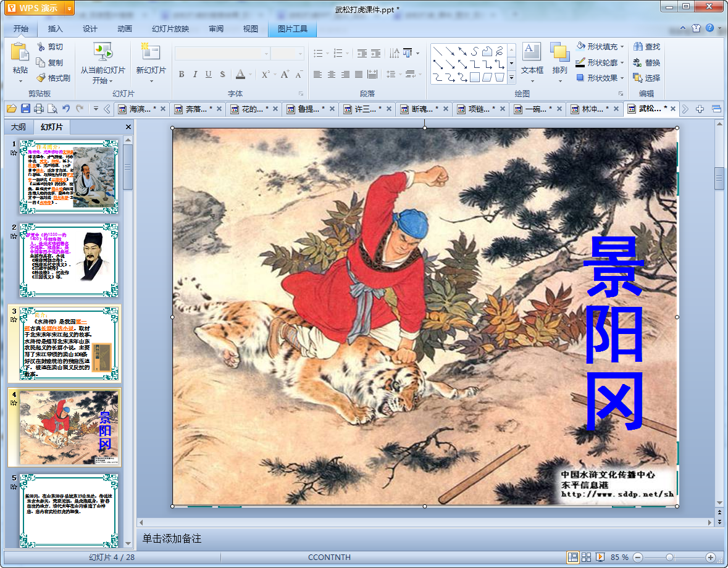Expand the shapes gallery more arrow
The height and width of the screenshot is (568, 728).
coord(512,78)
